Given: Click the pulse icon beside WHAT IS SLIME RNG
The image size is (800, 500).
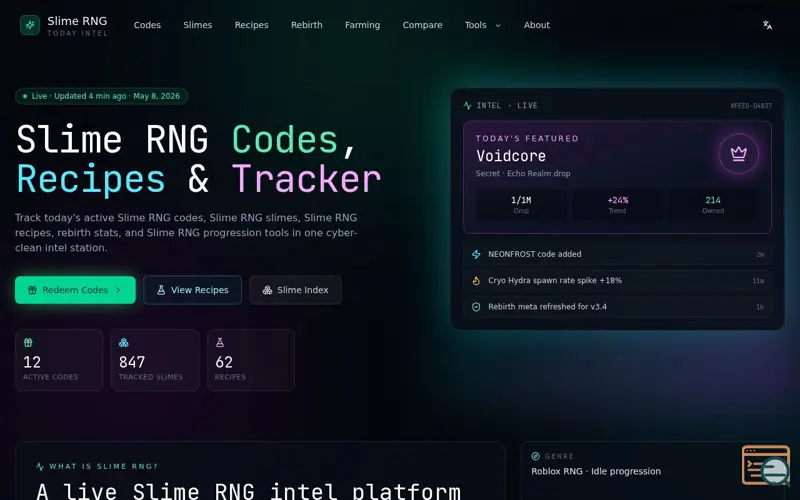Looking at the screenshot, I should point(40,466).
